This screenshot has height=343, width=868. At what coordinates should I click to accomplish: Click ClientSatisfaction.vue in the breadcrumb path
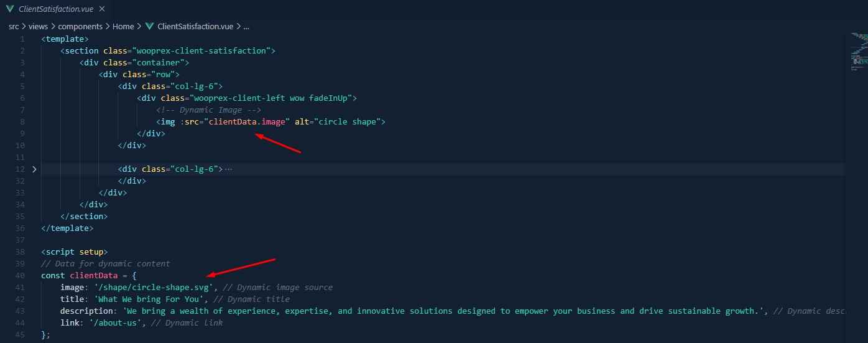coord(195,26)
